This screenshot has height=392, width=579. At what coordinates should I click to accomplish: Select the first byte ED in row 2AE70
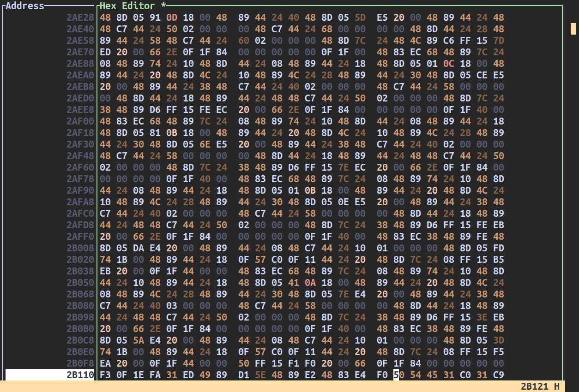tap(105, 52)
